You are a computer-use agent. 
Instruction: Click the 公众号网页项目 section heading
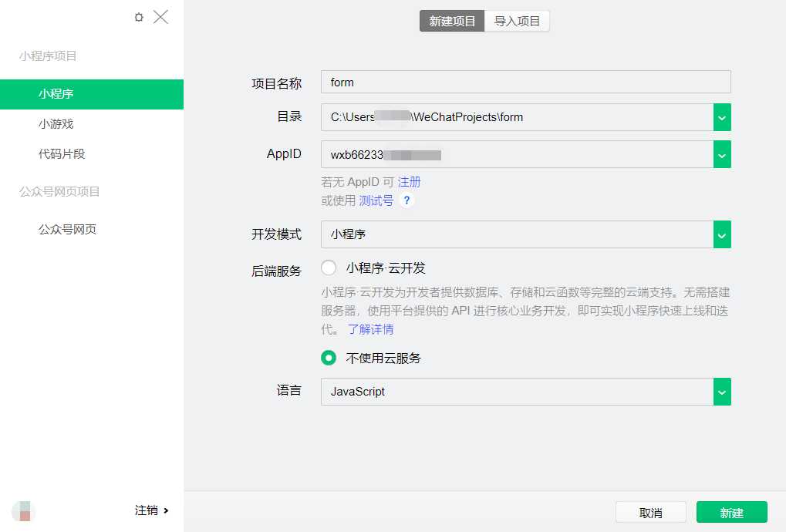(59, 191)
